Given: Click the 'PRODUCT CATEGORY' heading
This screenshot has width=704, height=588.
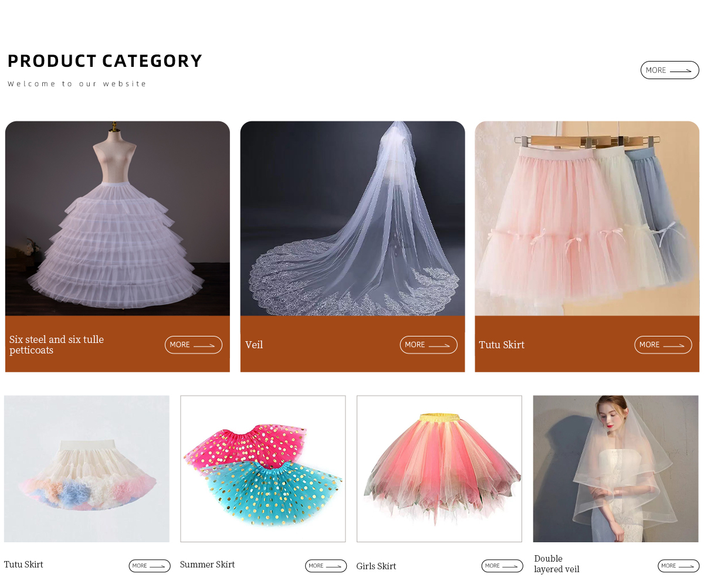Looking at the screenshot, I should click(105, 61).
